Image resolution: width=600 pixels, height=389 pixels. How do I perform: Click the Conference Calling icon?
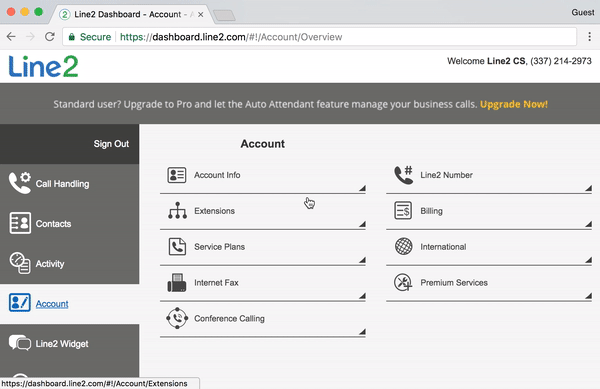pyautogui.click(x=177, y=318)
